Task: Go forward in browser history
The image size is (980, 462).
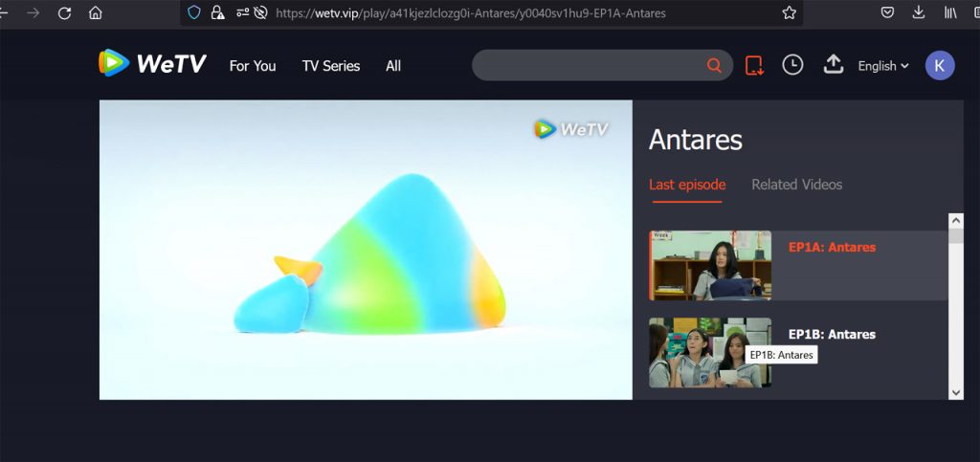Action: point(33,12)
